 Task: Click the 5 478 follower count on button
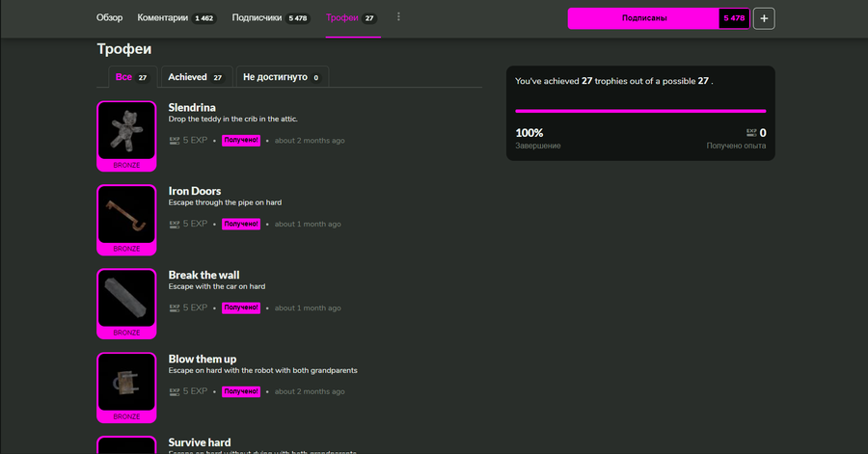[x=734, y=18]
